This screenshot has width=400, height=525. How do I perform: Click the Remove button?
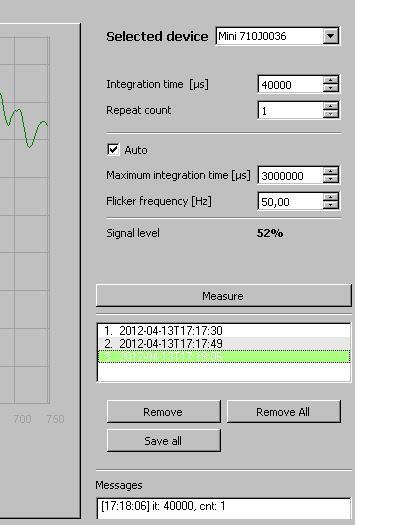pyautogui.click(x=163, y=411)
